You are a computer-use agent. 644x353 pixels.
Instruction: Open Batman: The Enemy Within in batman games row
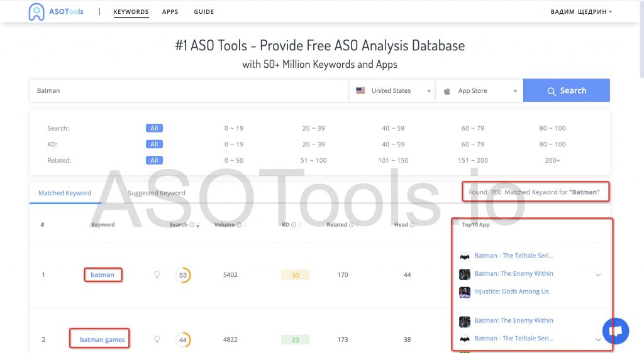click(x=514, y=320)
